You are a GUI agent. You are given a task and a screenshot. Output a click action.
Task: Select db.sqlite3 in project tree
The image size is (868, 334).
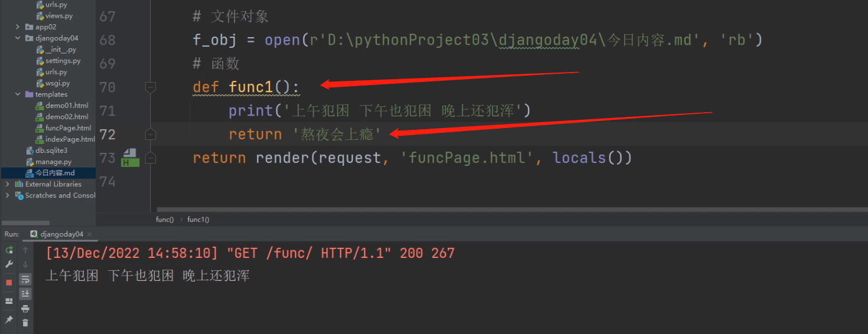(51, 150)
